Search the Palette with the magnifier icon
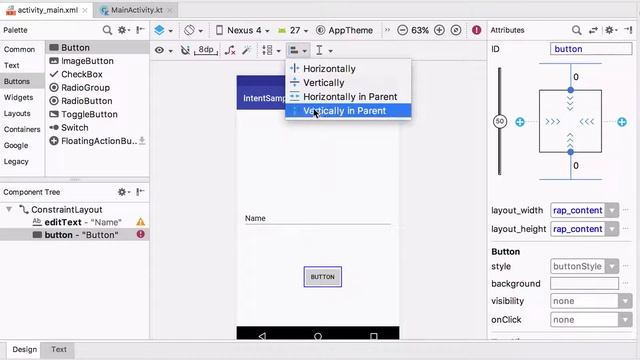This screenshot has height=360, width=640. tap(107, 30)
